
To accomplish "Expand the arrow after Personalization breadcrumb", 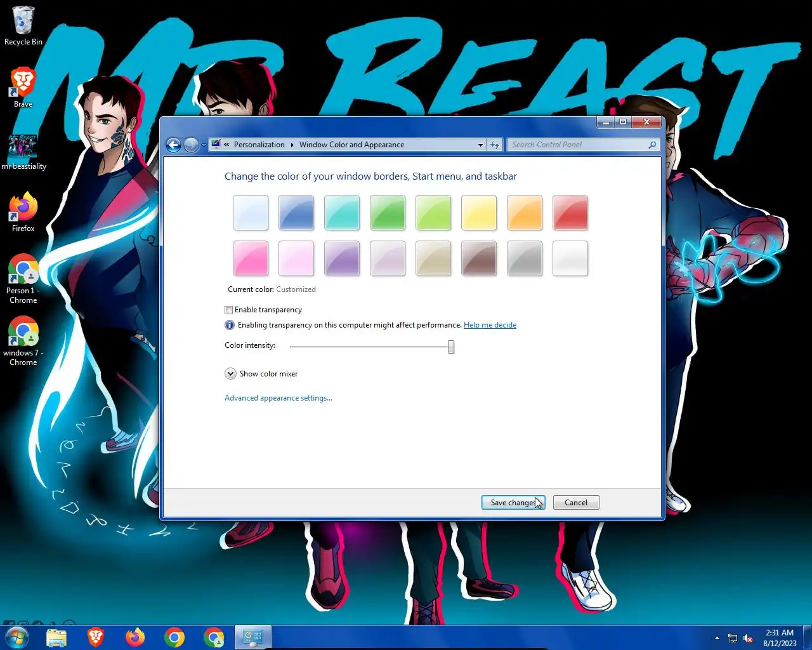I will click(x=292, y=145).
